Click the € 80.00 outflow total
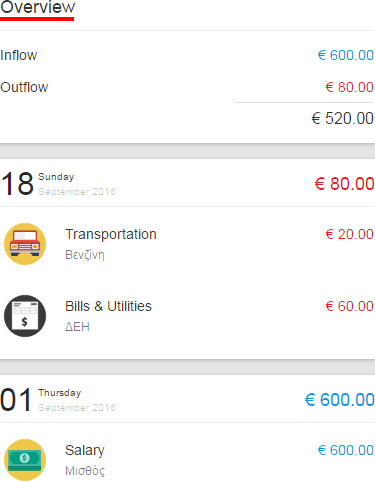The height and width of the screenshot is (482, 375). point(349,87)
